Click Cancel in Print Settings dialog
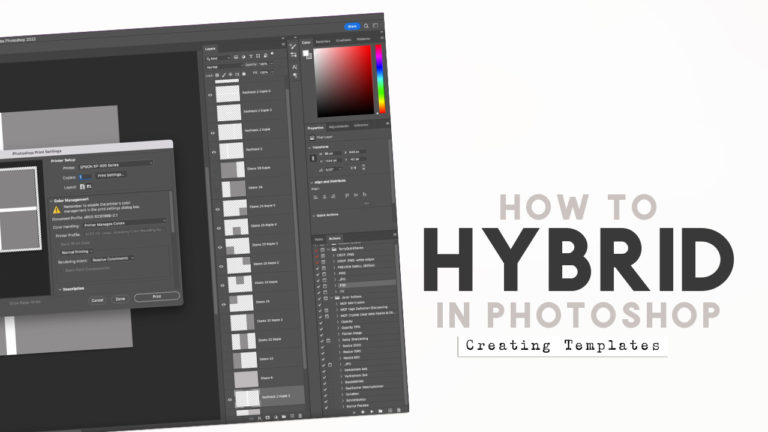 pyautogui.click(x=97, y=300)
